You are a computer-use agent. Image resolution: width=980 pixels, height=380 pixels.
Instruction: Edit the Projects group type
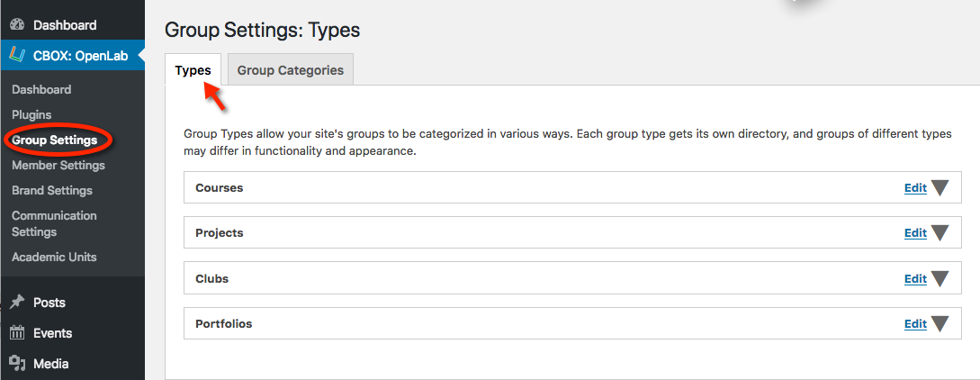coord(915,233)
